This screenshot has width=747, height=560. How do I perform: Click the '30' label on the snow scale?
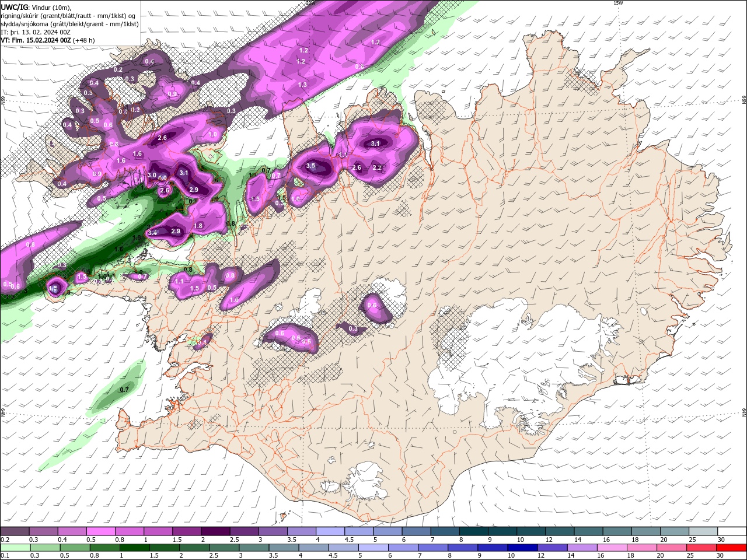(721, 540)
